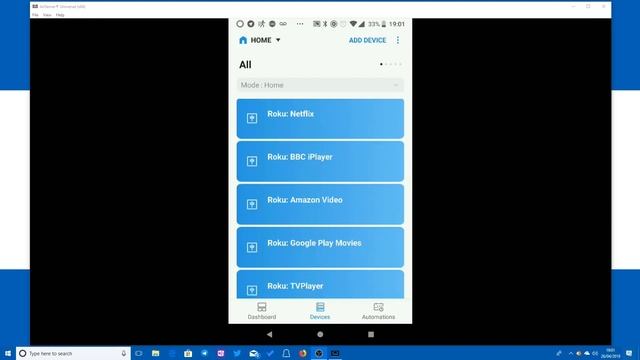Image resolution: width=640 pixels, height=360 pixels.
Task: Open the Help menu in mirroring window
Action: pos(60,15)
